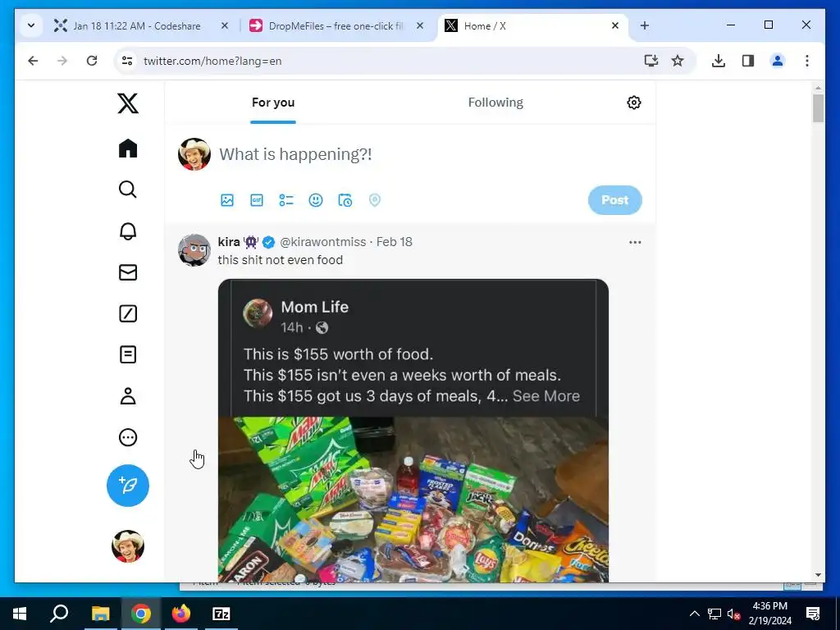Switch to Codeshare browser tab
Image resolution: width=840 pixels, height=630 pixels.
tap(137, 25)
